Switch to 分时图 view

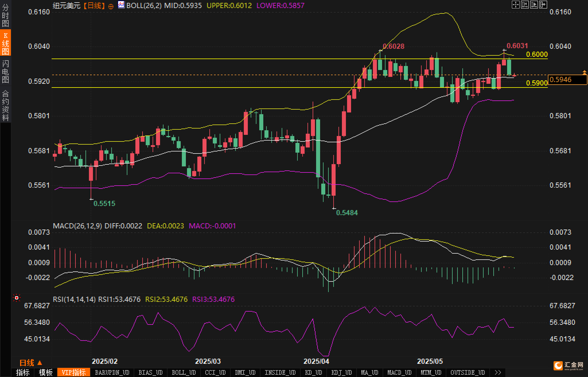(5, 15)
